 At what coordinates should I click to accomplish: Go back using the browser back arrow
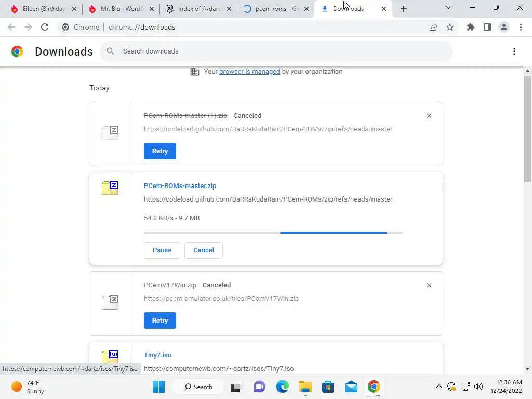point(11,27)
